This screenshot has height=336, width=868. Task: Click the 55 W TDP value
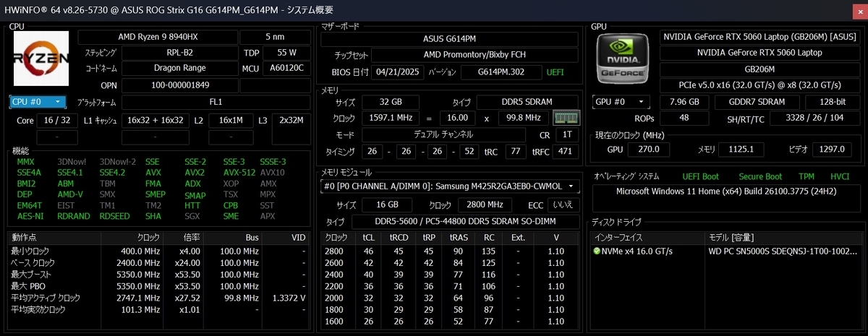287,53
